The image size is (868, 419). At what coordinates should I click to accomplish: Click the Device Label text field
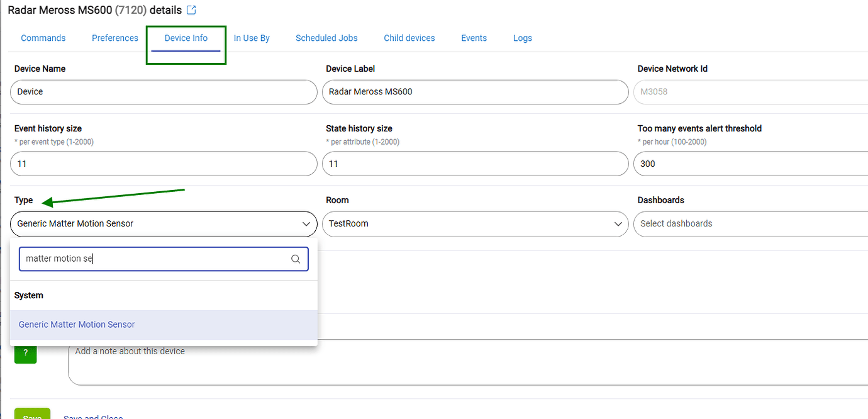coord(475,92)
